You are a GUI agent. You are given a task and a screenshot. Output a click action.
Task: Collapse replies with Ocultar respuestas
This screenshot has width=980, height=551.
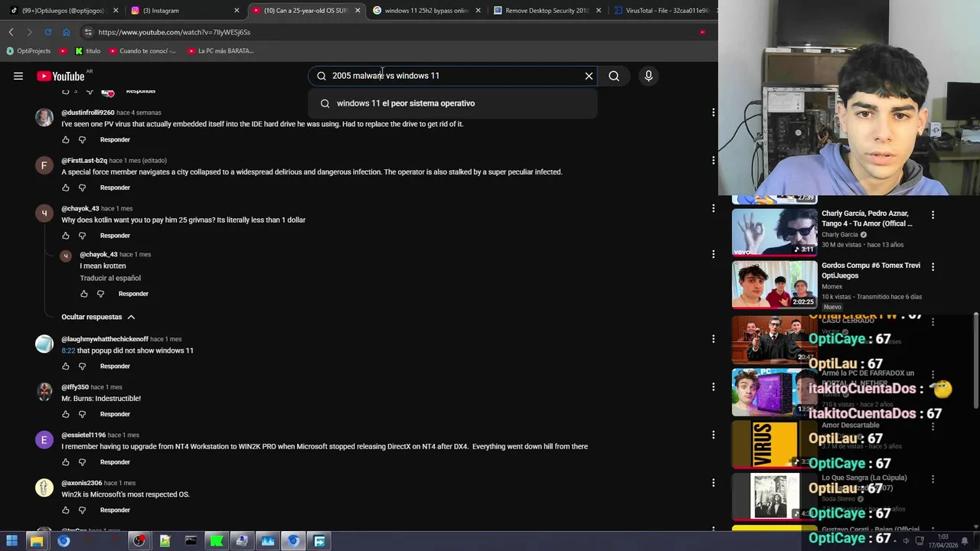coord(98,317)
